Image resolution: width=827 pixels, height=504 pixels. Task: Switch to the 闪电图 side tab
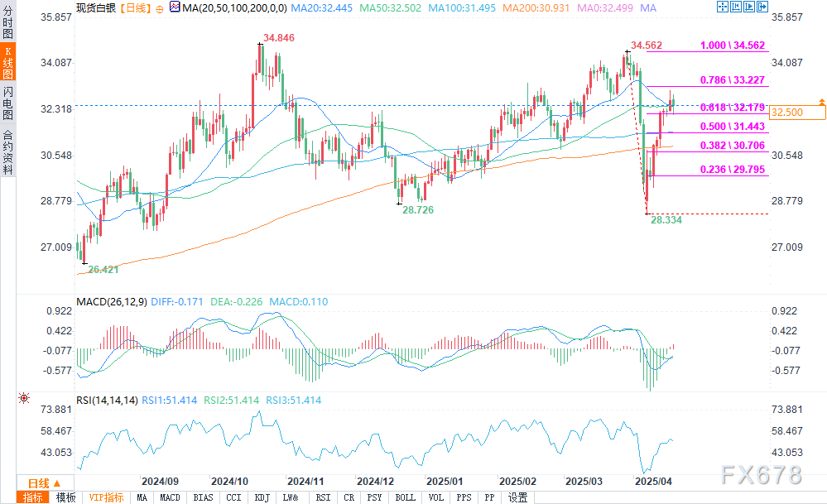point(7,103)
